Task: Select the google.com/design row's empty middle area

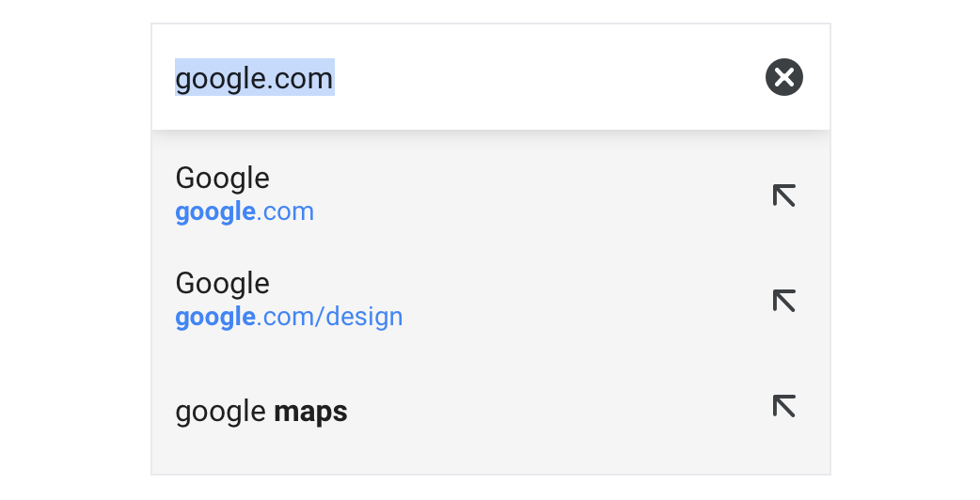Action: [x=581, y=300]
